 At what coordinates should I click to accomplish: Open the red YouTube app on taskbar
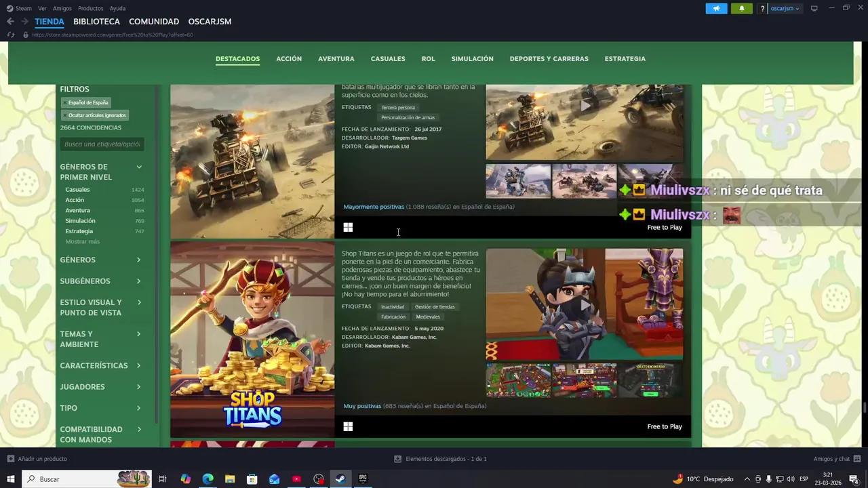coord(296,479)
